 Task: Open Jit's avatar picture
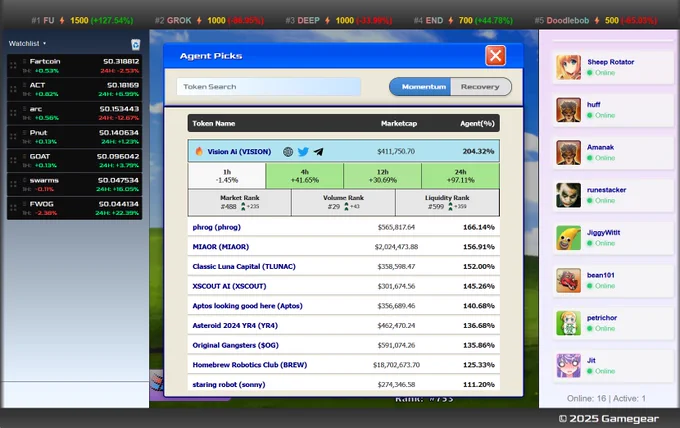point(569,366)
